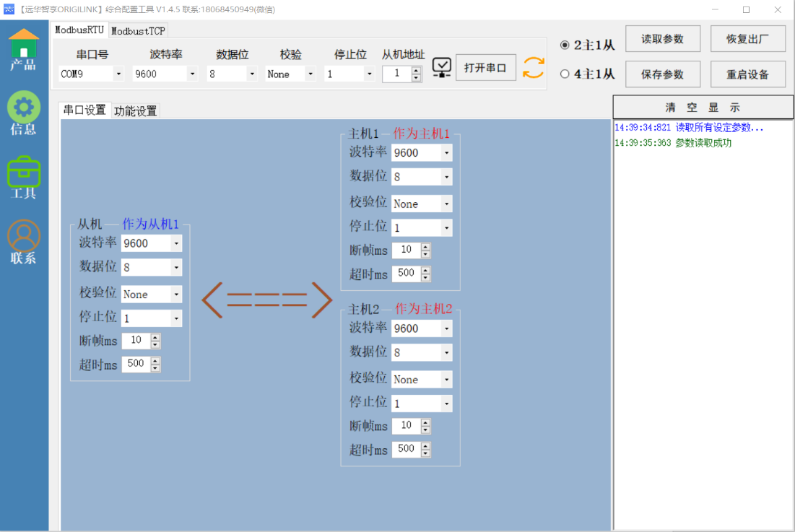Click the 打开串口 button

(485, 68)
